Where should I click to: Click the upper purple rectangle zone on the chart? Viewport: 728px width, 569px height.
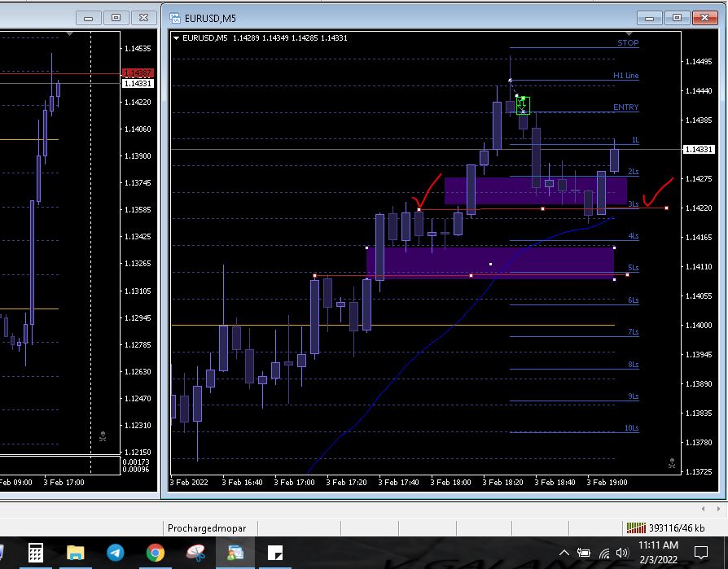tap(536, 190)
